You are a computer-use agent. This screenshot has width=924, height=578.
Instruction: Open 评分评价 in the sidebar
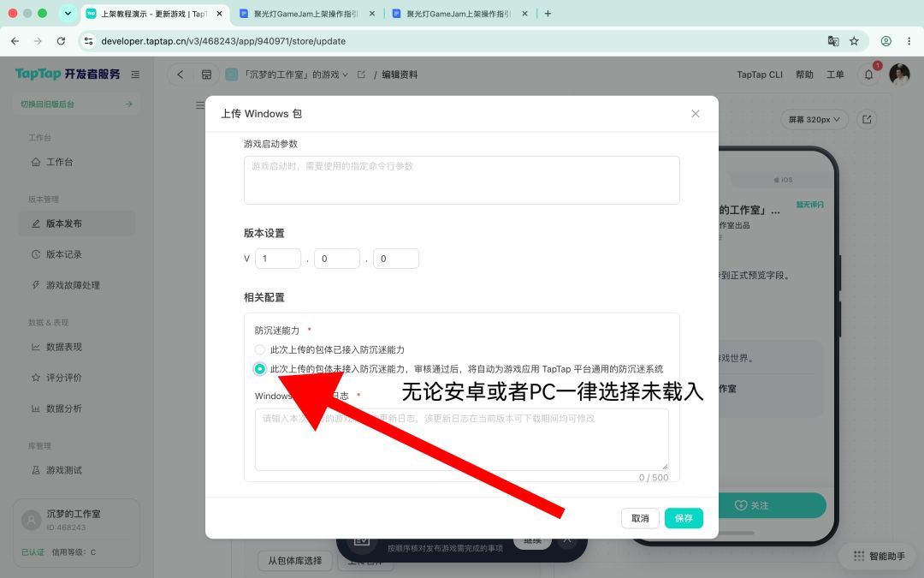[x=77, y=378]
